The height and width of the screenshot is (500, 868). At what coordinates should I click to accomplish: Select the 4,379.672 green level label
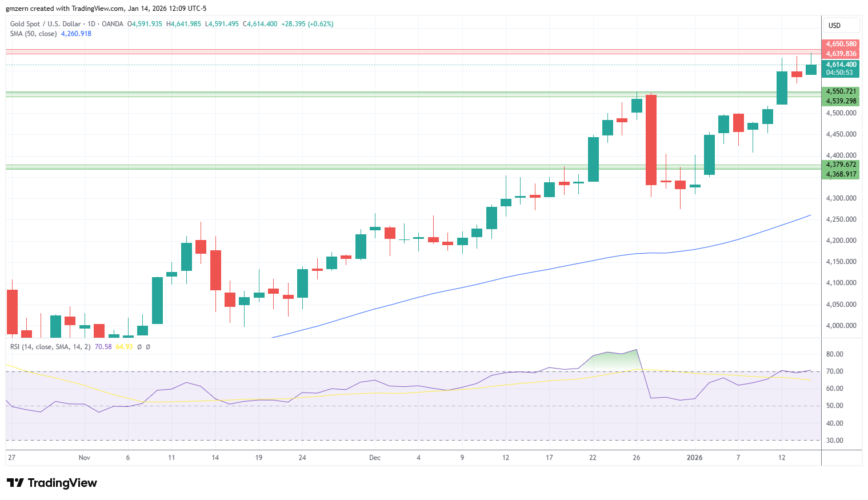click(841, 165)
